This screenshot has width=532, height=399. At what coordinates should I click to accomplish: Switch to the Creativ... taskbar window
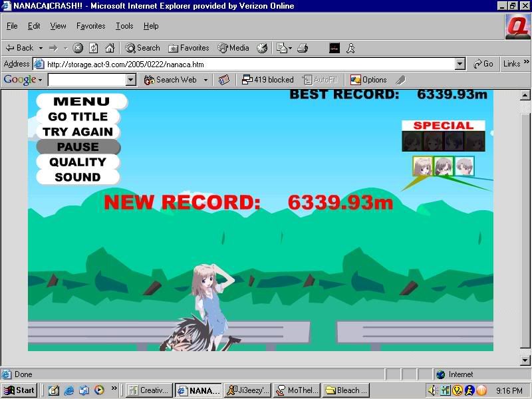click(x=149, y=390)
